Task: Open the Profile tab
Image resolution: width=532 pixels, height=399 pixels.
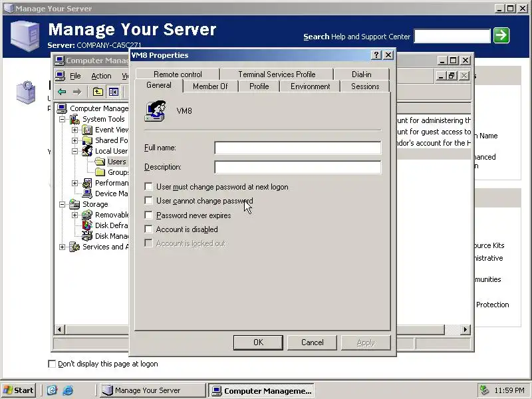Action: coord(259,86)
